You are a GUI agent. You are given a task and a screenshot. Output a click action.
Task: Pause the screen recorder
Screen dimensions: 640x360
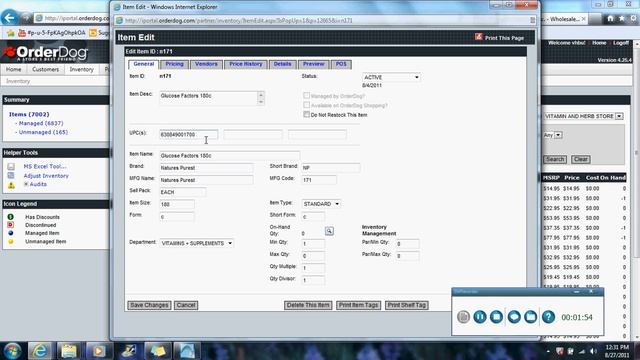coord(480,317)
